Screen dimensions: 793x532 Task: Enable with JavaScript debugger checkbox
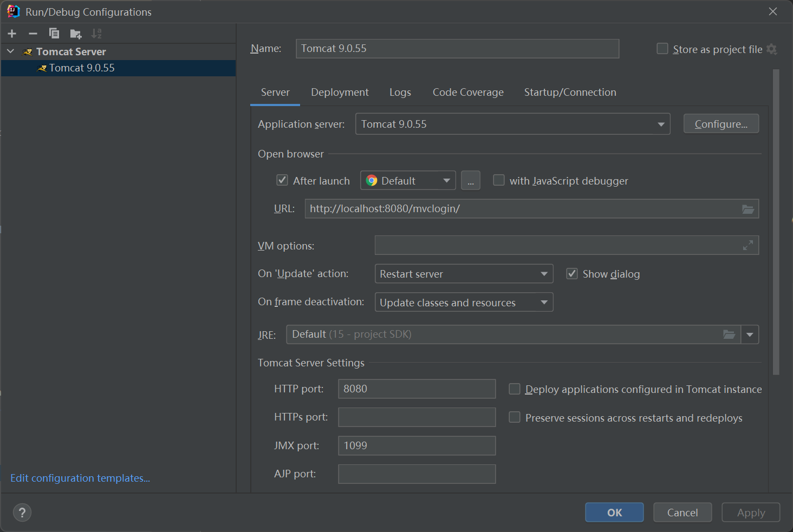pyautogui.click(x=499, y=180)
